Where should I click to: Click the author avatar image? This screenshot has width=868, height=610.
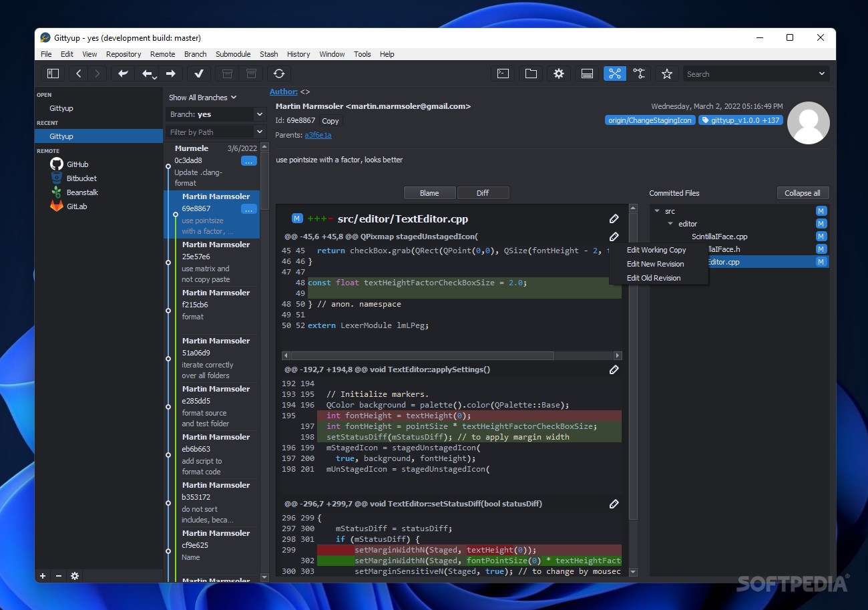coord(809,123)
